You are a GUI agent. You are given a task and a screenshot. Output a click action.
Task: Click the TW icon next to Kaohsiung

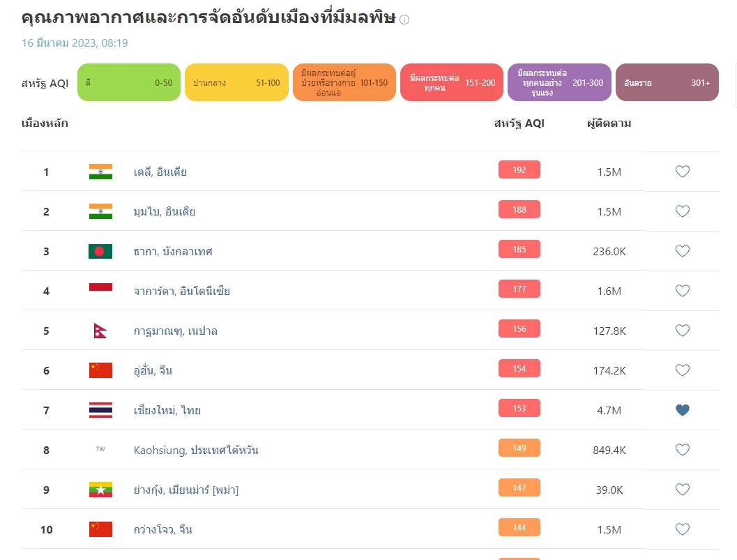point(100,449)
